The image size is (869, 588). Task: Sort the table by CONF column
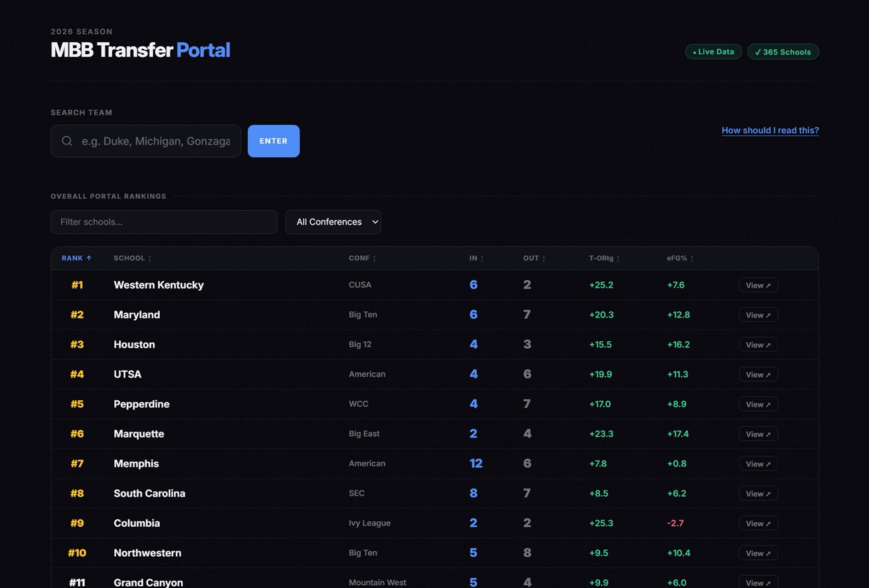pos(362,258)
